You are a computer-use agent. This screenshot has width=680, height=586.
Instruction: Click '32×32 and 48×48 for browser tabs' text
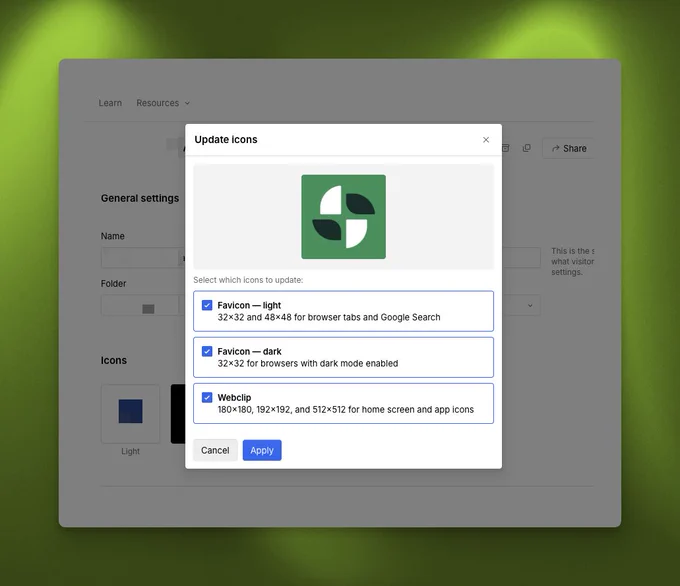[329, 318]
